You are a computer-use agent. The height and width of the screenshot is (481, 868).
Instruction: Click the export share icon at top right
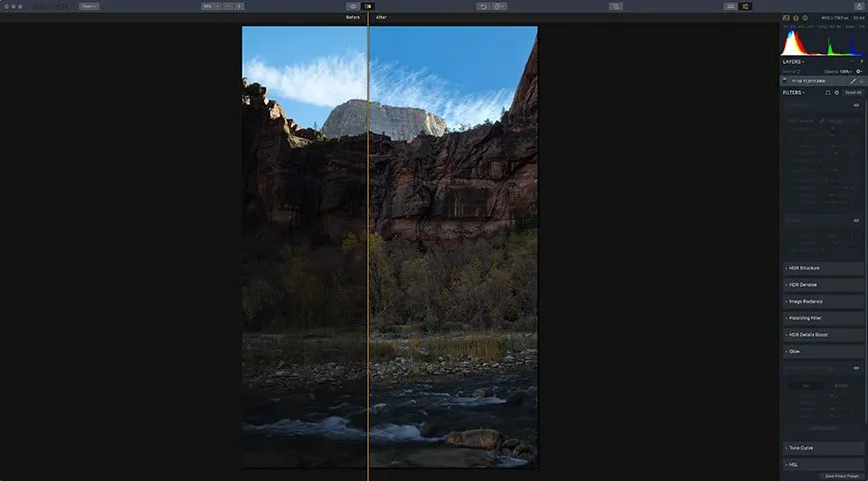pyautogui.click(x=858, y=6)
